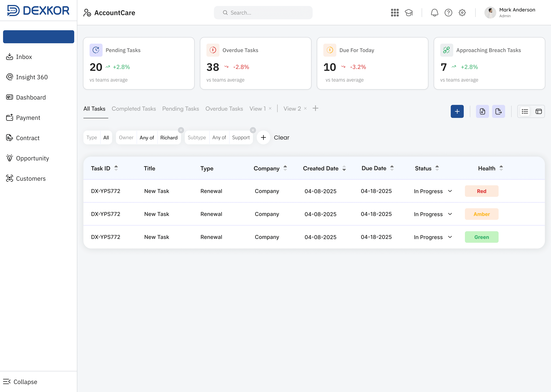Open Subtype filter 'Any of' operator
The image size is (551, 392).
pos(219,138)
